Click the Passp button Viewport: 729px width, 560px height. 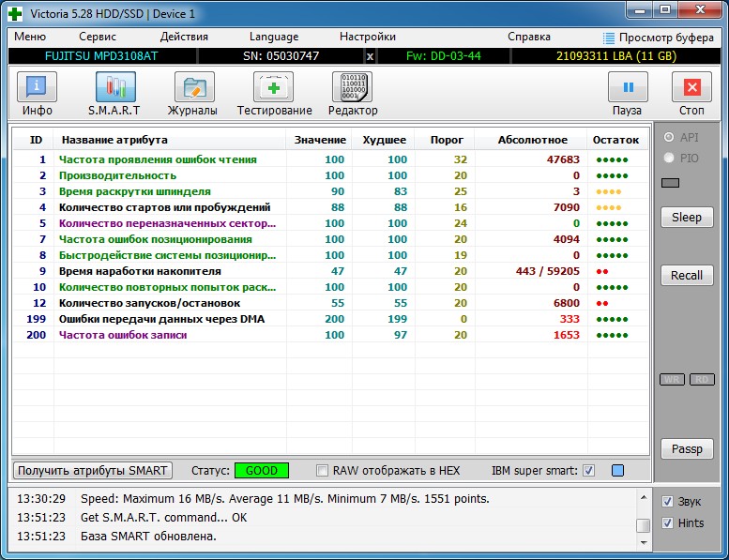click(x=687, y=449)
